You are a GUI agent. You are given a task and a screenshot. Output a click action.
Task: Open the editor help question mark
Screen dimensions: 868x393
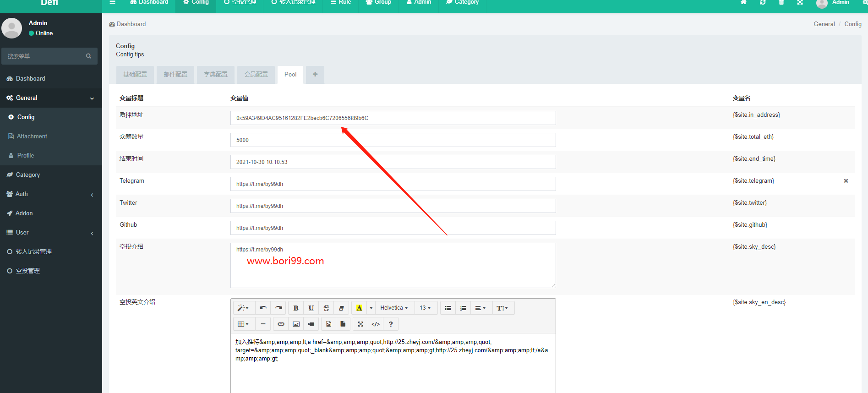(391, 324)
